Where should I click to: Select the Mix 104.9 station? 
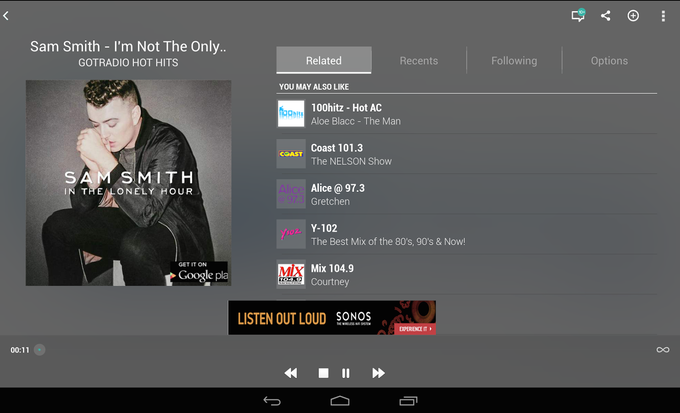click(467, 275)
